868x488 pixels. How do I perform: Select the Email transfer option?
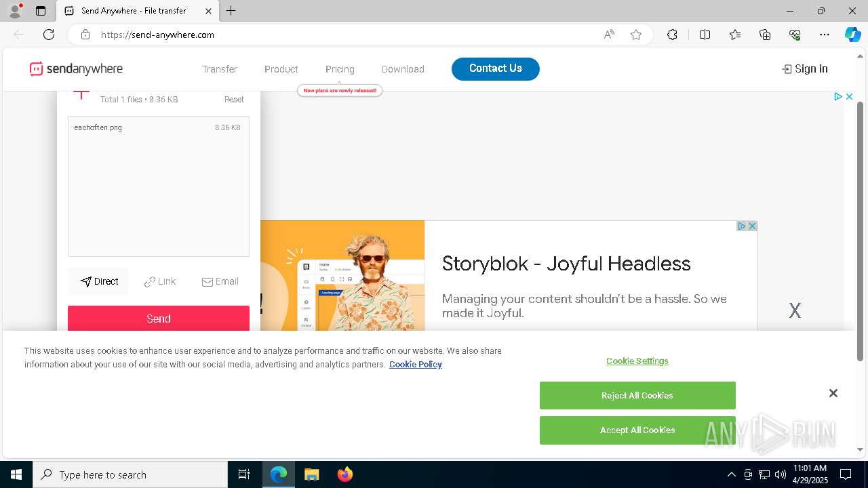click(220, 281)
